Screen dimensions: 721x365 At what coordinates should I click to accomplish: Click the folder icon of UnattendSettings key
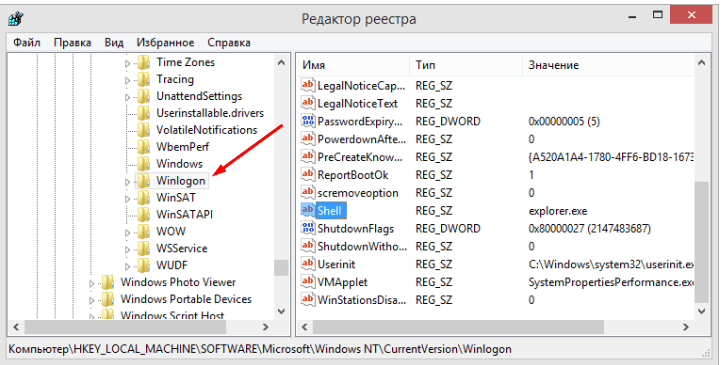click(144, 96)
